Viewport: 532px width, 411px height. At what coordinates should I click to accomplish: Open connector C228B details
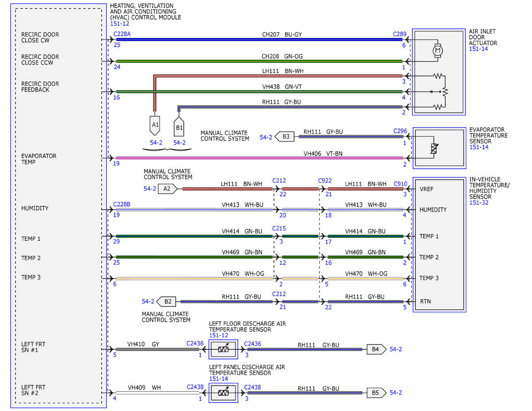click(122, 204)
